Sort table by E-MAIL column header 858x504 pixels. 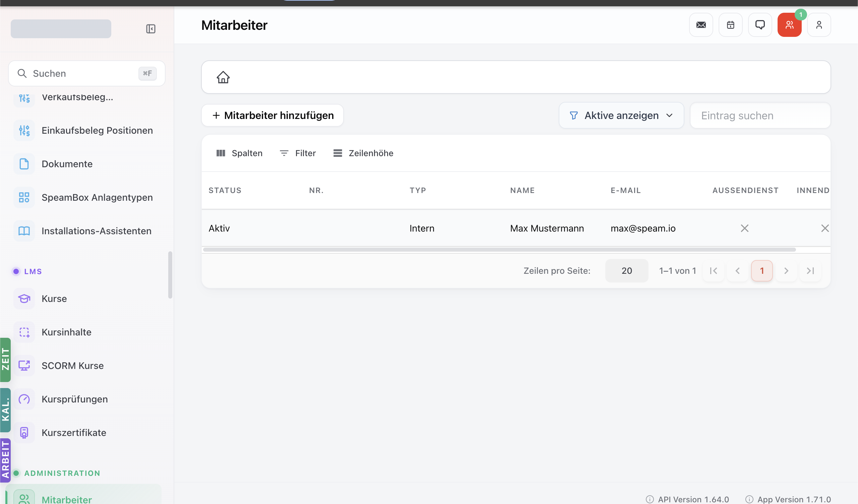pos(625,190)
